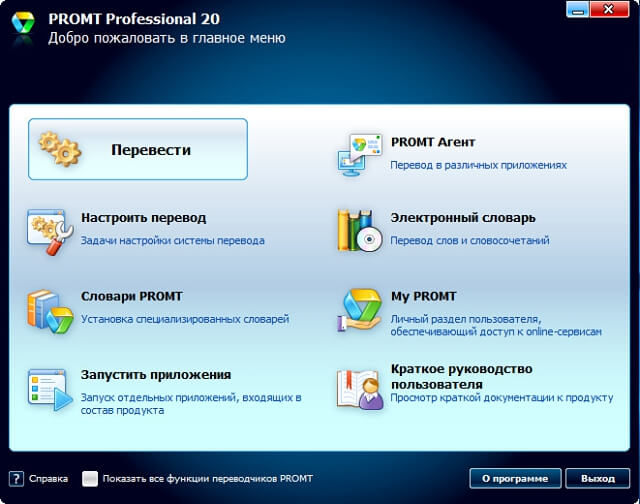This screenshot has width=640, height=504.
Task: Click Задачи настройки системы перевода link
Action: (x=172, y=241)
